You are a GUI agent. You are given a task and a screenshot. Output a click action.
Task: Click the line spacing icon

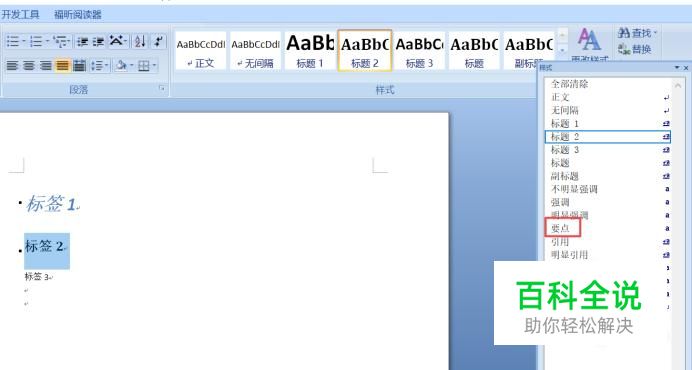(96, 66)
